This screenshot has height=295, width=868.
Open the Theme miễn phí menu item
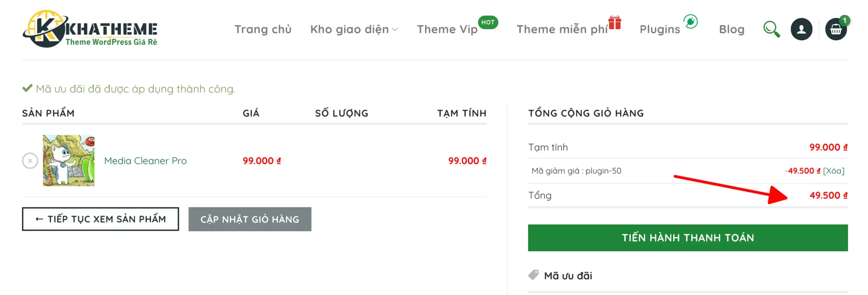pos(561,30)
